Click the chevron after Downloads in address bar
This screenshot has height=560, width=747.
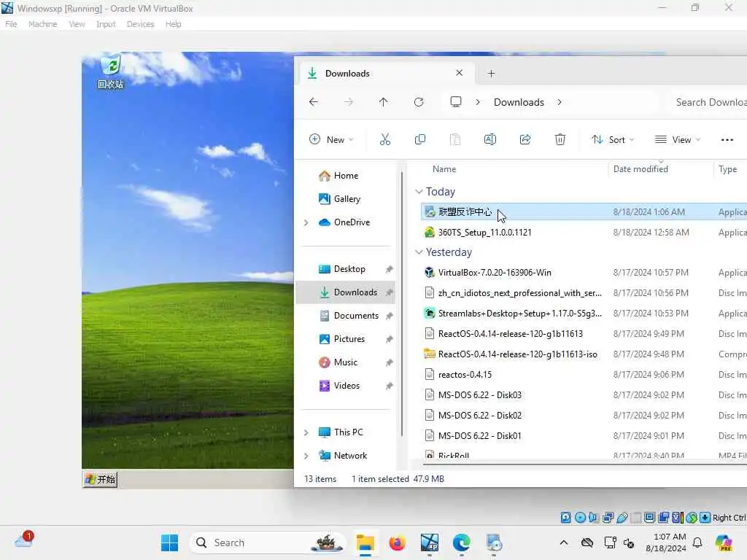[x=560, y=102]
